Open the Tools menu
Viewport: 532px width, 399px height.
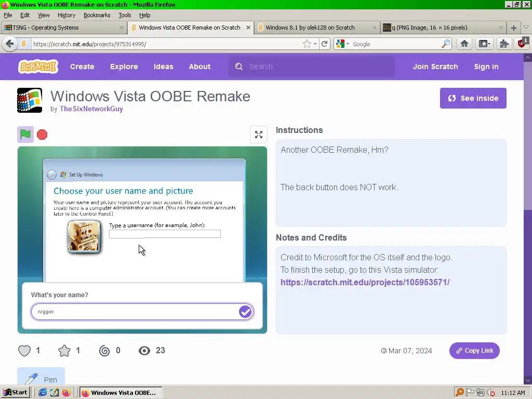click(125, 15)
